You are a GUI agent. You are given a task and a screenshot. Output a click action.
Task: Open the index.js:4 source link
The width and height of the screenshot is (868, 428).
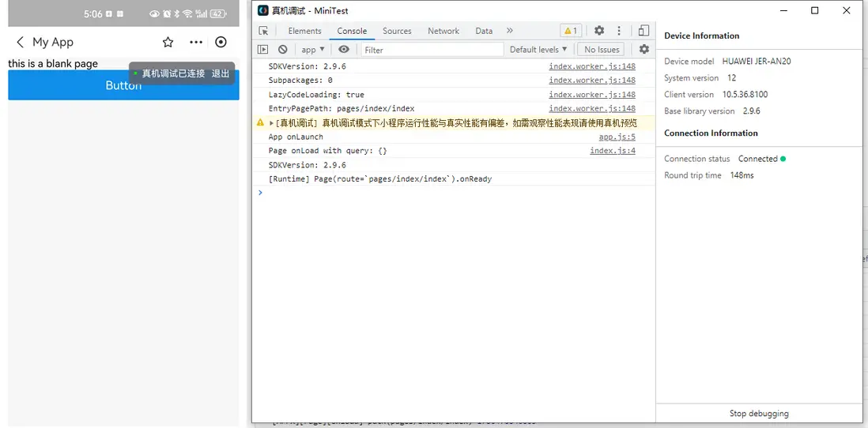pyautogui.click(x=612, y=150)
